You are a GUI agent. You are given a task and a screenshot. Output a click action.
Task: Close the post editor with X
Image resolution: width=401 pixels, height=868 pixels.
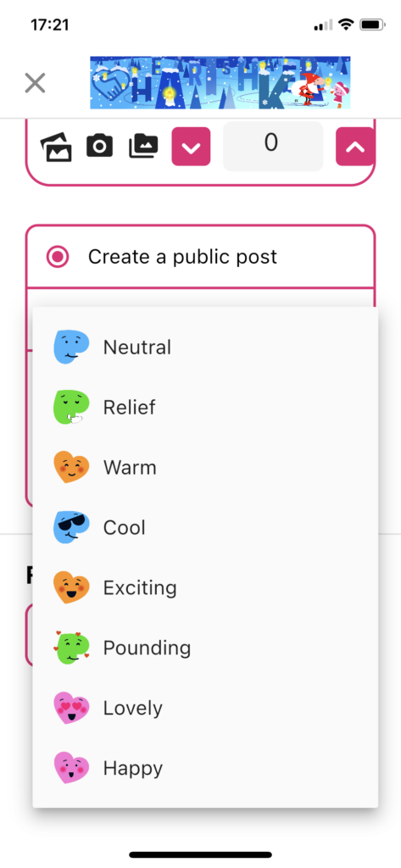point(35,84)
